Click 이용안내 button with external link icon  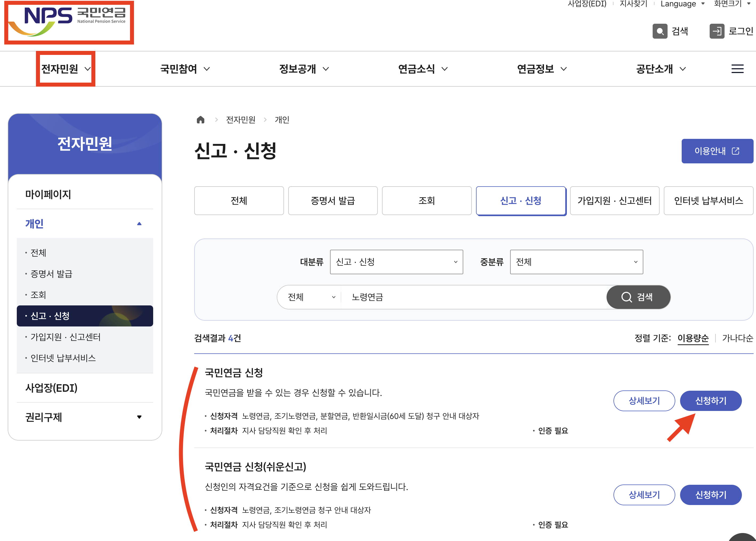point(717,151)
